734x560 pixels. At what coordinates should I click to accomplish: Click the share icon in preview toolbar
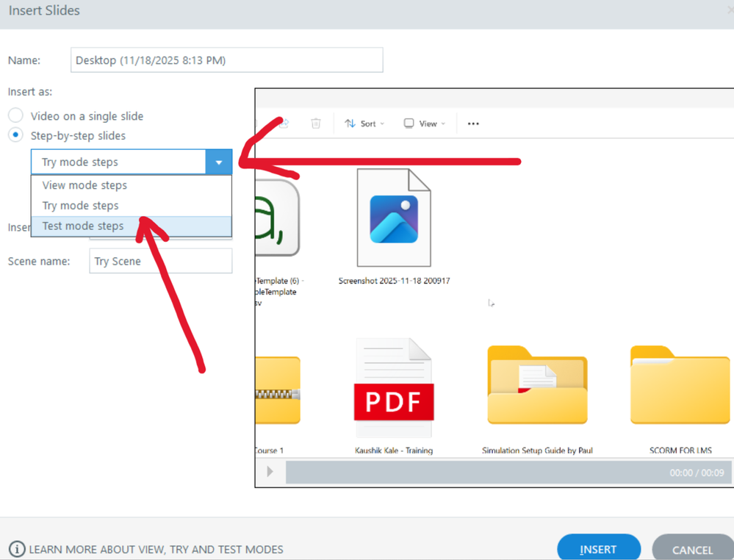(x=284, y=123)
